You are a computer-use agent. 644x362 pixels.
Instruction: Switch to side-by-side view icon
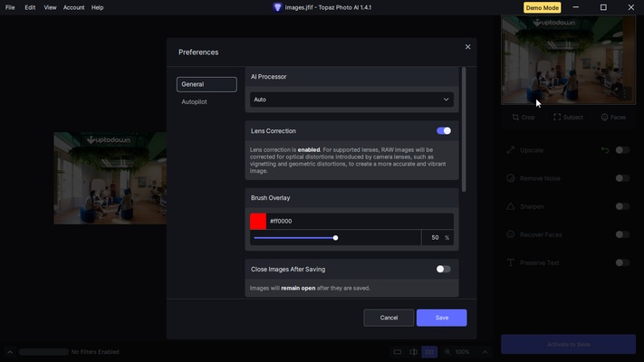point(429,352)
